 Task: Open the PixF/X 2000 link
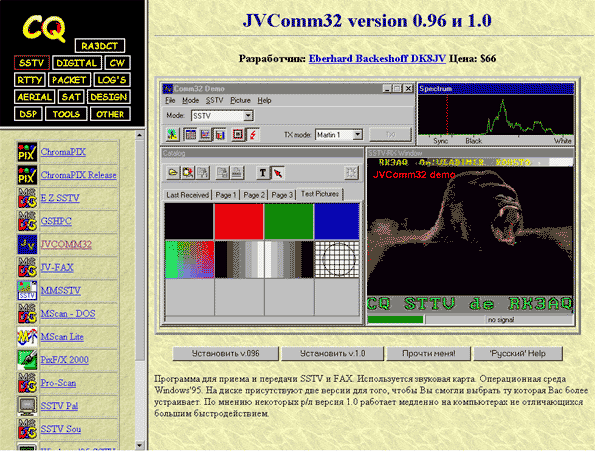[x=65, y=360]
